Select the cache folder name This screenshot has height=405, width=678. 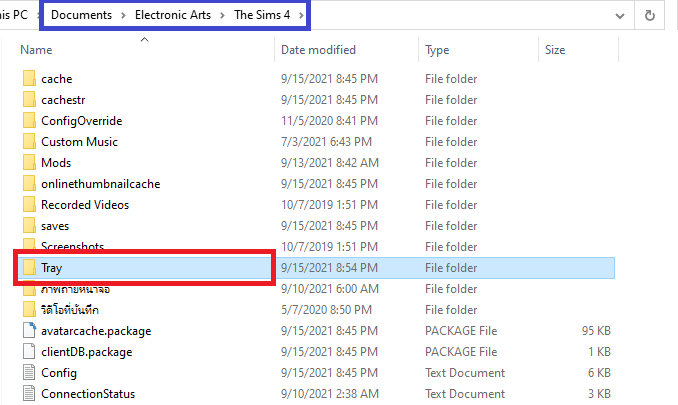pyautogui.click(x=57, y=79)
